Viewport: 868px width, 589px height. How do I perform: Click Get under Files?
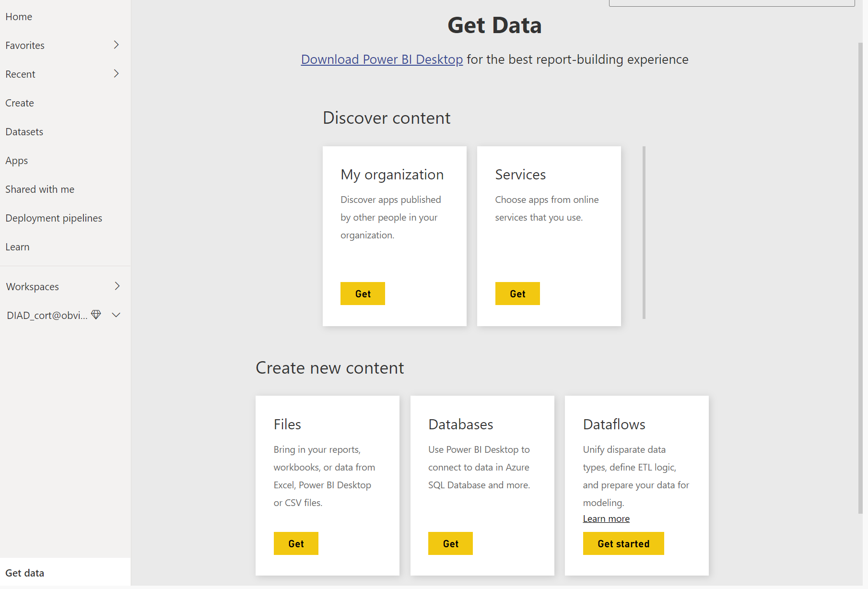[295, 543]
